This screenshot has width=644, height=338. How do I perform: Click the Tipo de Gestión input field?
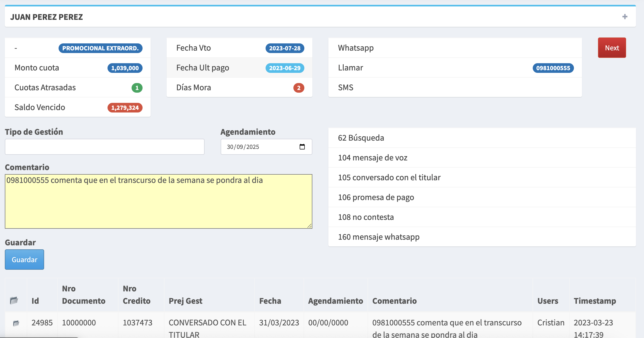(105, 147)
